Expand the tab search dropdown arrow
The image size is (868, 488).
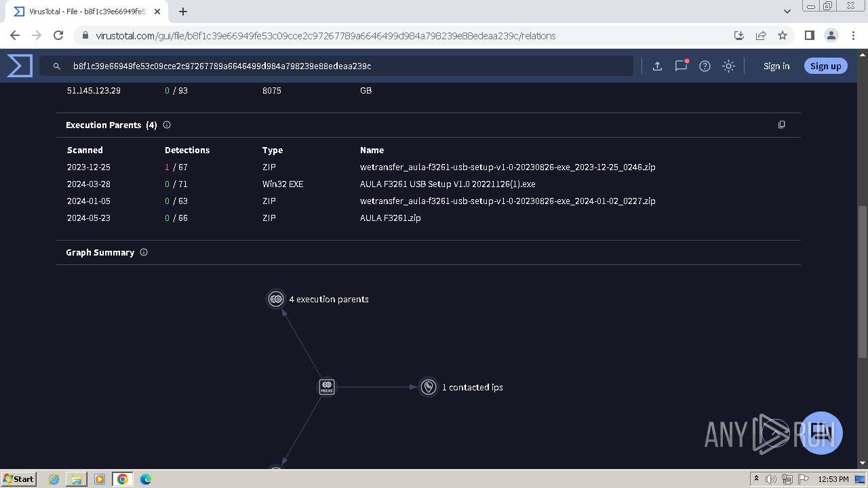(x=787, y=12)
